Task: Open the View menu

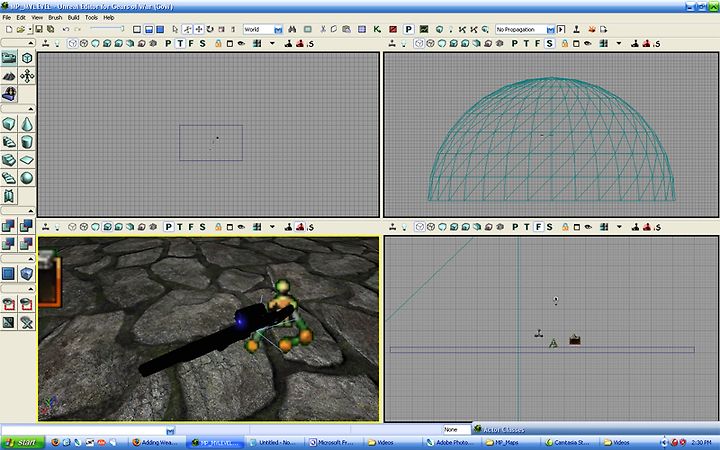Action: coord(37,17)
